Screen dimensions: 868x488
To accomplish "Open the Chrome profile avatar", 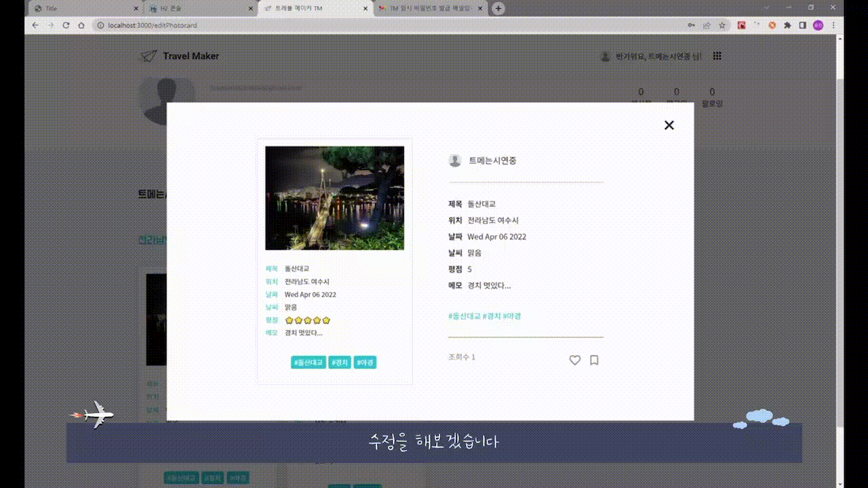I will tap(818, 25).
